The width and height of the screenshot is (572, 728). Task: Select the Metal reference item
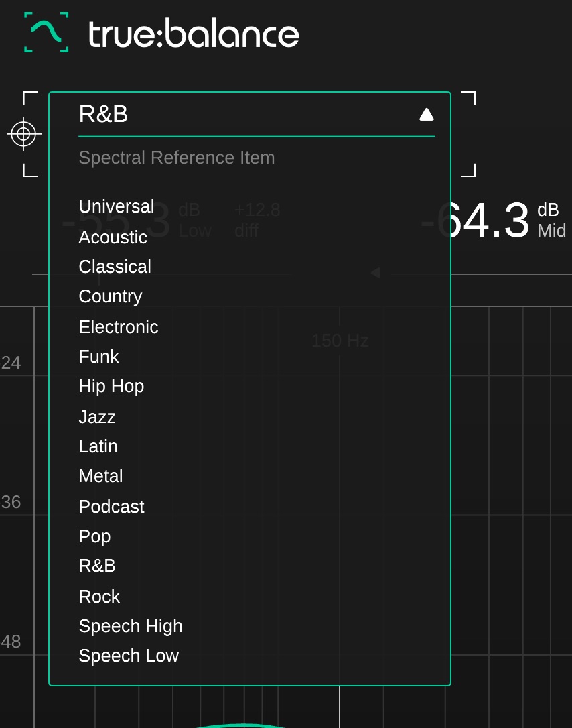click(x=100, y=476)
